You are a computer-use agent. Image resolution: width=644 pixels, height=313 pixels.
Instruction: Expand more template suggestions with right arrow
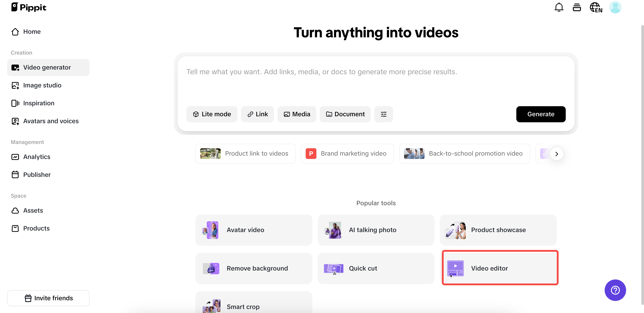[x=557, y=154]
